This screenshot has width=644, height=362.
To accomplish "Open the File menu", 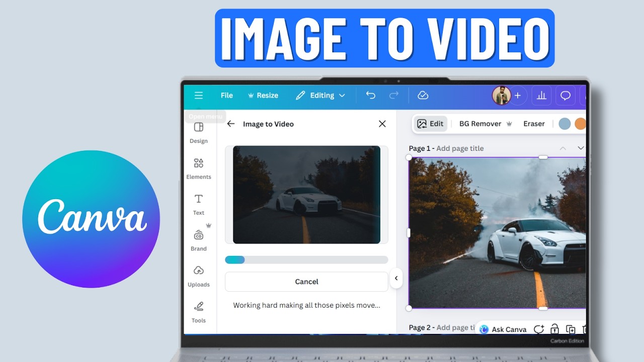I will point(227,96).
